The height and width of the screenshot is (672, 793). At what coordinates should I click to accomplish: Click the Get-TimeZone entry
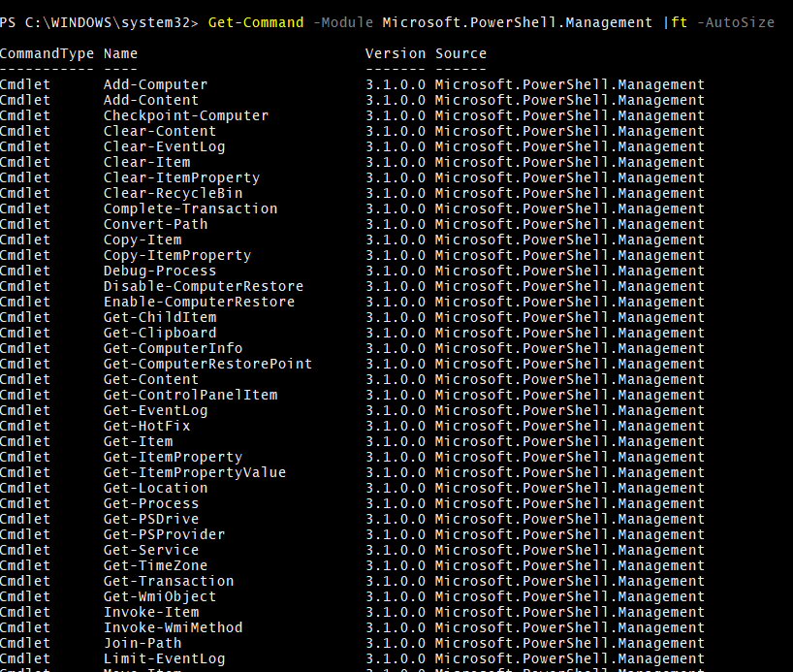click(156, 565)
